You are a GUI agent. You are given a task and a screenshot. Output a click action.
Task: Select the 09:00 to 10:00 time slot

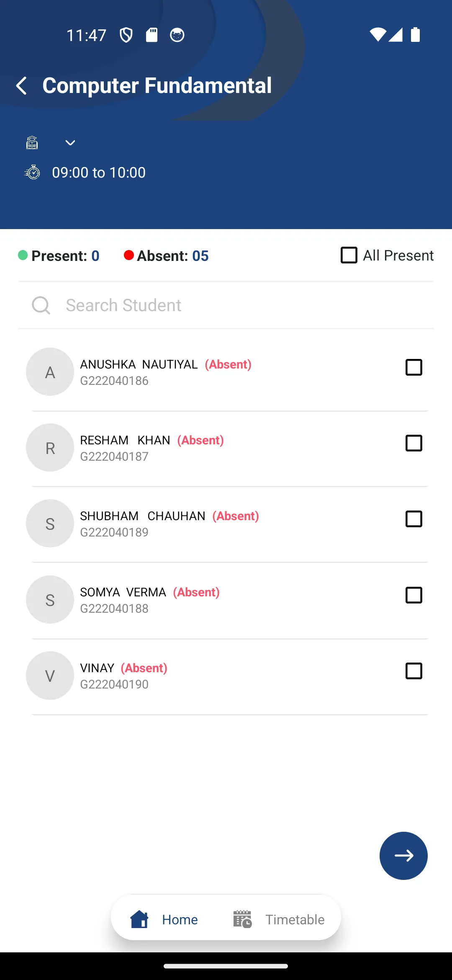(x=99, y=173)
